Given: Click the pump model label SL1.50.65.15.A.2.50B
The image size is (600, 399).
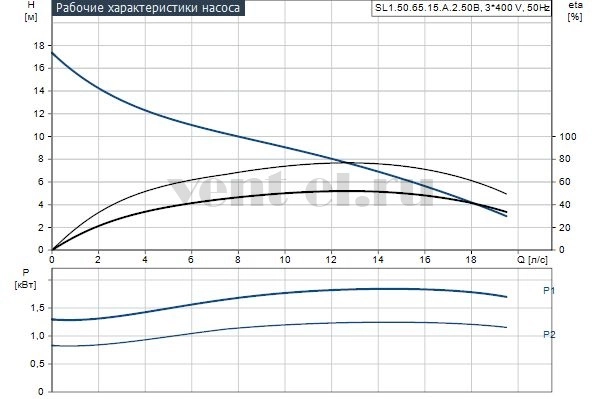Looking at the screenshot, I should tap(462, 8).
